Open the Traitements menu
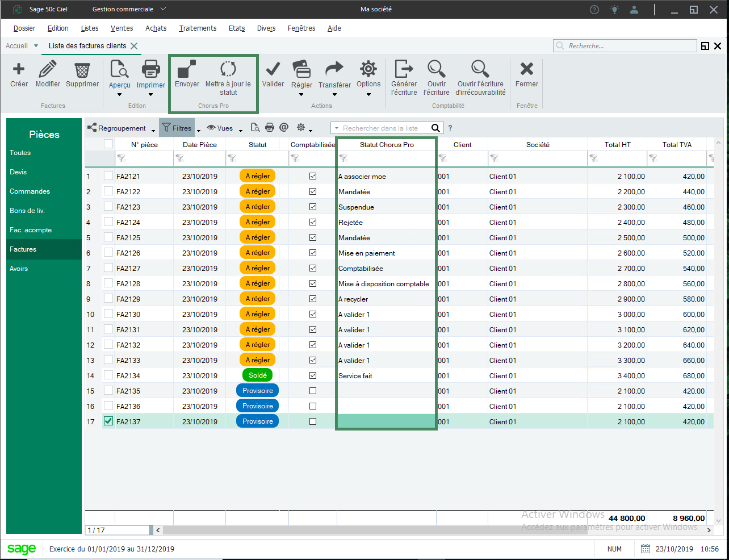The height and width of the screenshot is (560, 729). coord(198,28)
